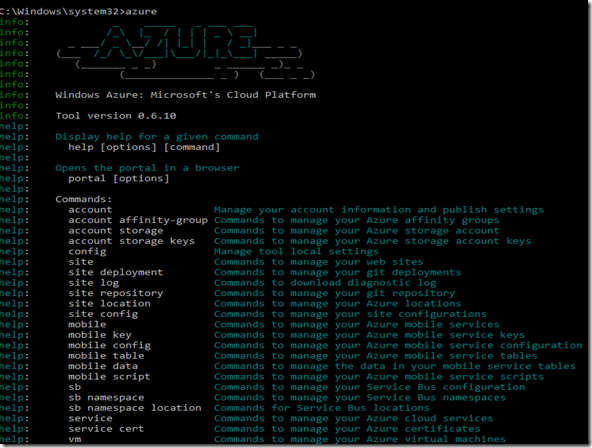
Task: Select the 'account affinity-group' command
Action: (x=138, y=220)
